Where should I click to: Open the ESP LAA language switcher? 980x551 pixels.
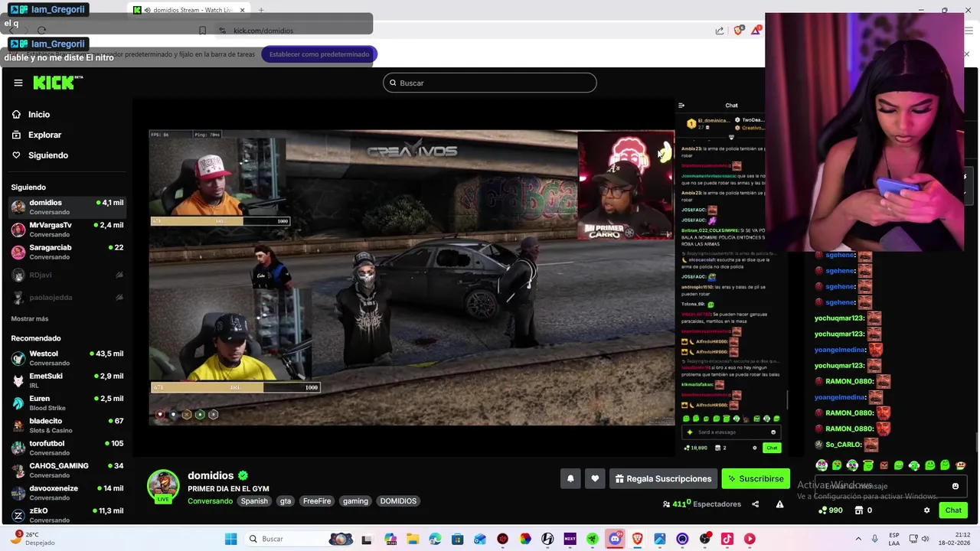click(895, 539)
